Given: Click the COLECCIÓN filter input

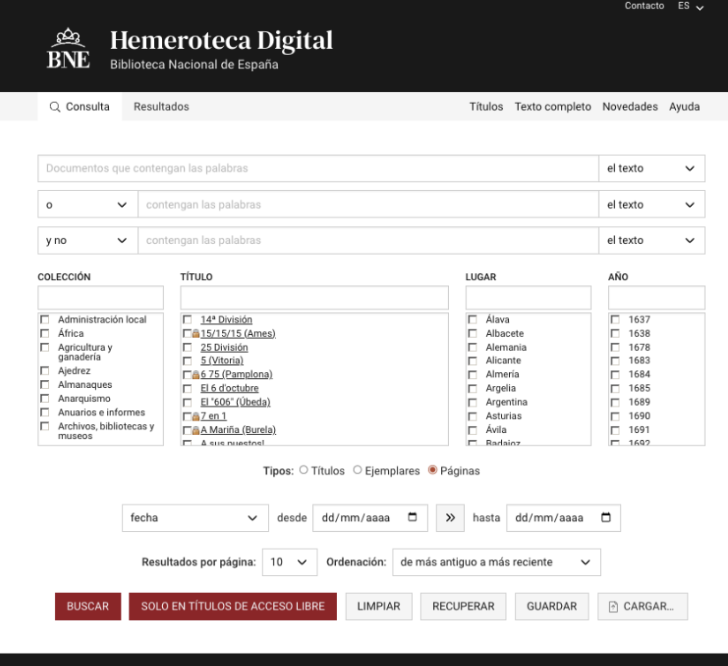Looking at the screenshot, I should pyautogui.click(x=101, y=297).
